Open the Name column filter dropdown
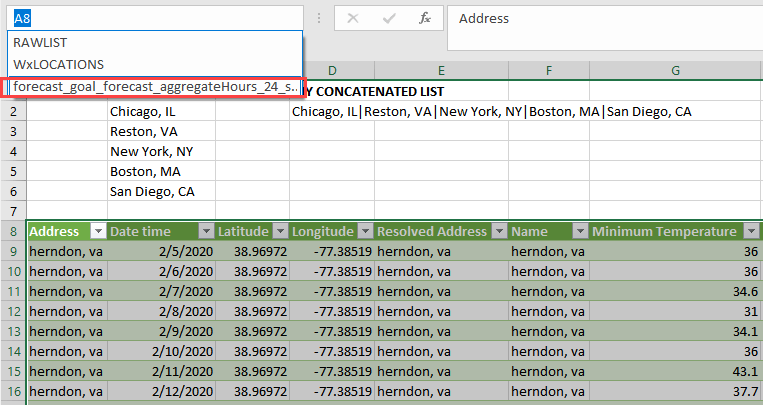The image size is (763, 405). click(579, 232)
